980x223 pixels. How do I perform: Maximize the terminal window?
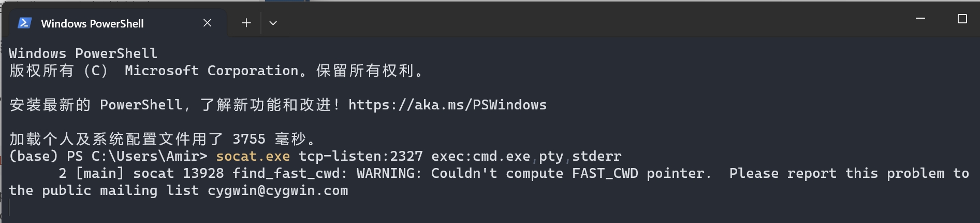[x=962, y=19]
